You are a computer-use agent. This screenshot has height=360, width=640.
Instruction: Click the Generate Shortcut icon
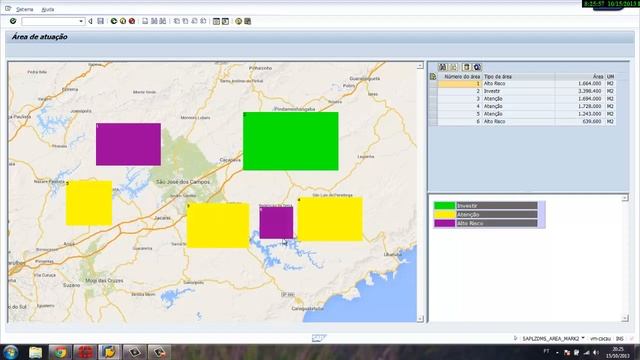(x=225, y=21)
